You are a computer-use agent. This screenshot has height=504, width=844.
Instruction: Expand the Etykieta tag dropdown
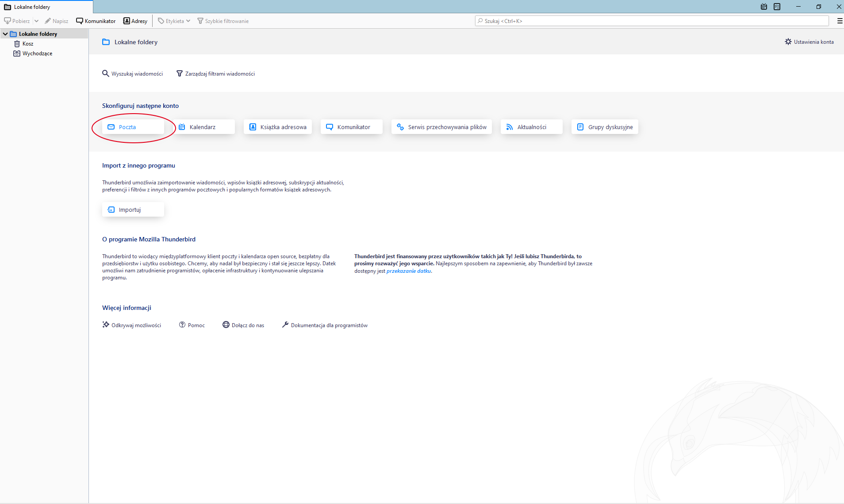(188, 21)
